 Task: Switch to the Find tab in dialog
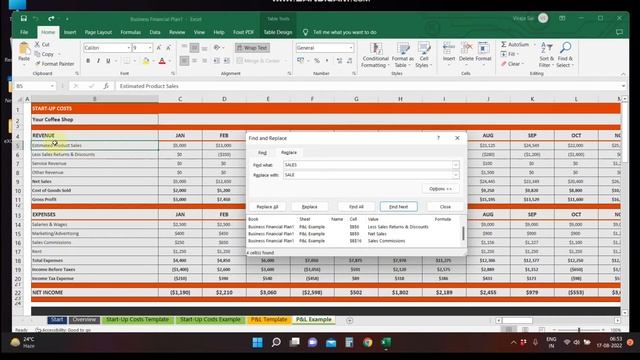point(262,152)
